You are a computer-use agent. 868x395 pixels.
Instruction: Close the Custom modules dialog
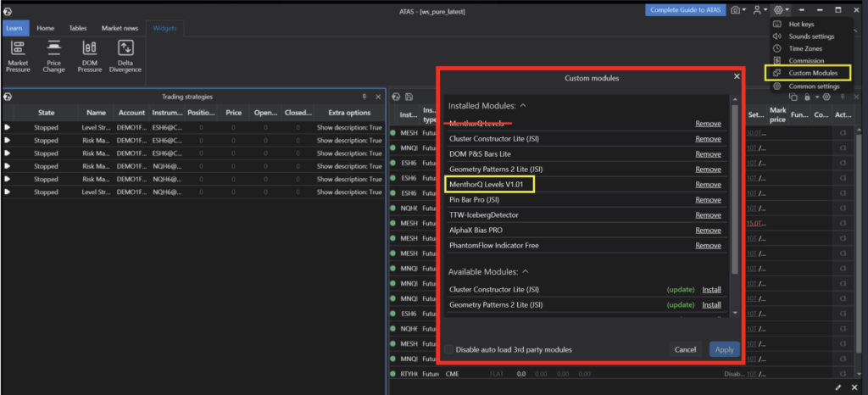click(x=737, y=77)
